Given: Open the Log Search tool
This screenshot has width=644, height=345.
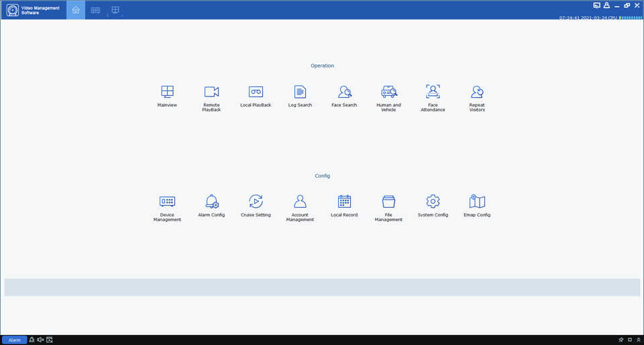Looking at the screenshot, I should pyautogui.click(x=300, y=92).
